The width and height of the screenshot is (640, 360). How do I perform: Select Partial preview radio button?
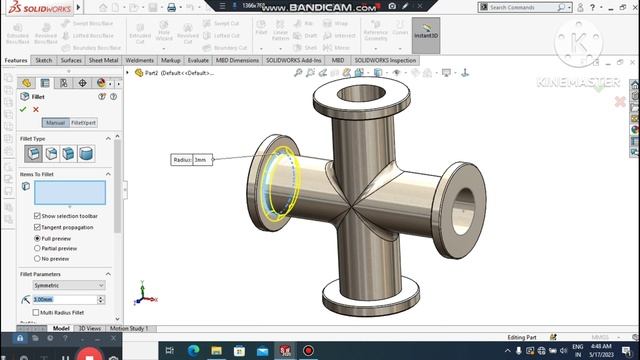pos(37,248)
